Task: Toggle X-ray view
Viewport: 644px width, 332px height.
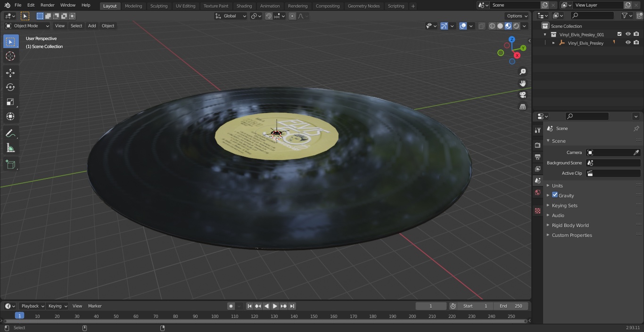Action: 481,26
